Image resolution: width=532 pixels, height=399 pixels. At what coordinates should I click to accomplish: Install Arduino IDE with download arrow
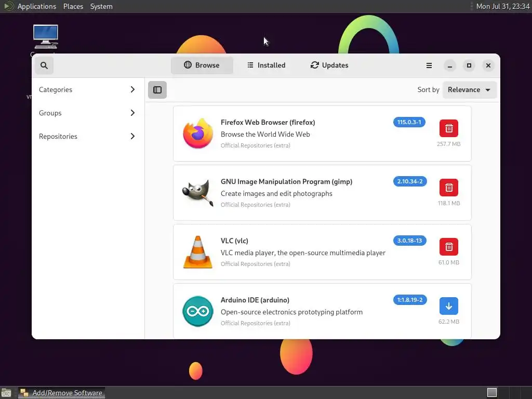point(449,306)
